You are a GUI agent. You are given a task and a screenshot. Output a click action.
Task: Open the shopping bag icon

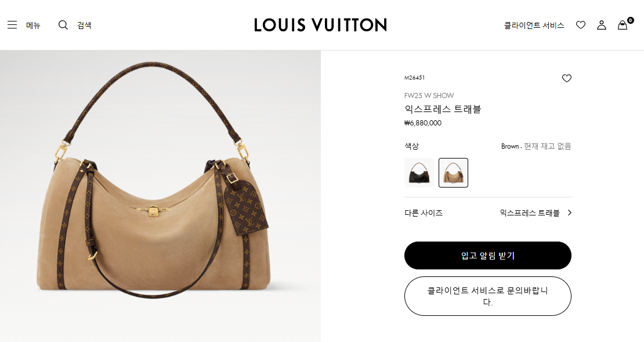[x=622, y=26]
